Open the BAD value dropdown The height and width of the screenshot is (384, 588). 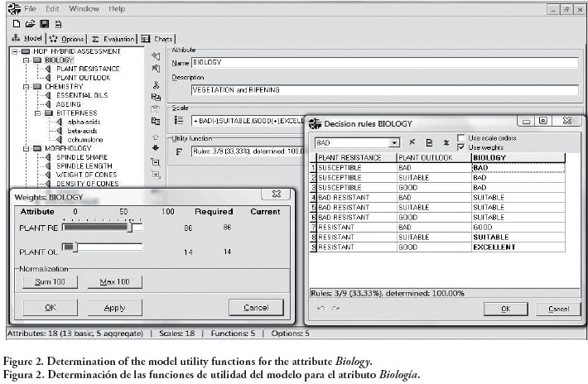(394, 142)
